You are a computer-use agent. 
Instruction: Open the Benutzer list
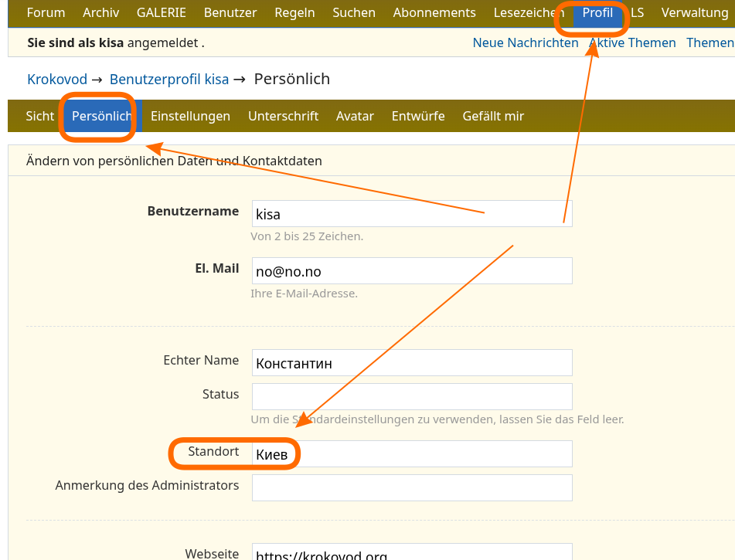click(230, 13)
